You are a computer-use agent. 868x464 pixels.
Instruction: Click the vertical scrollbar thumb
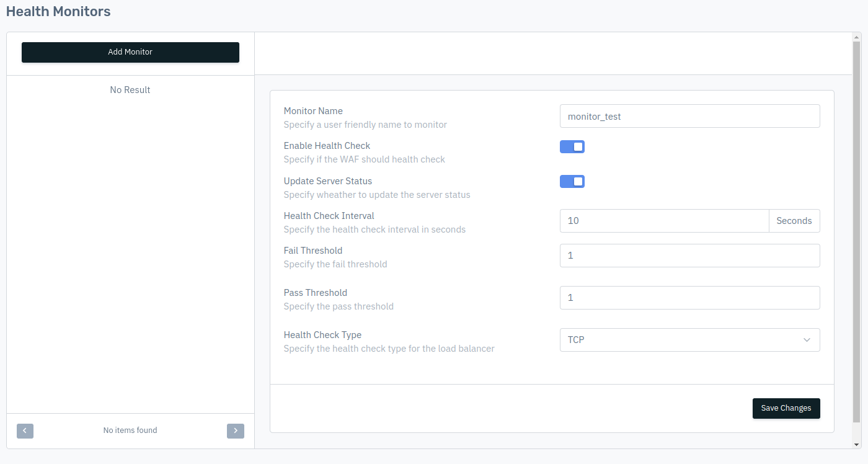pyautogui.click(x=857, y=233)
